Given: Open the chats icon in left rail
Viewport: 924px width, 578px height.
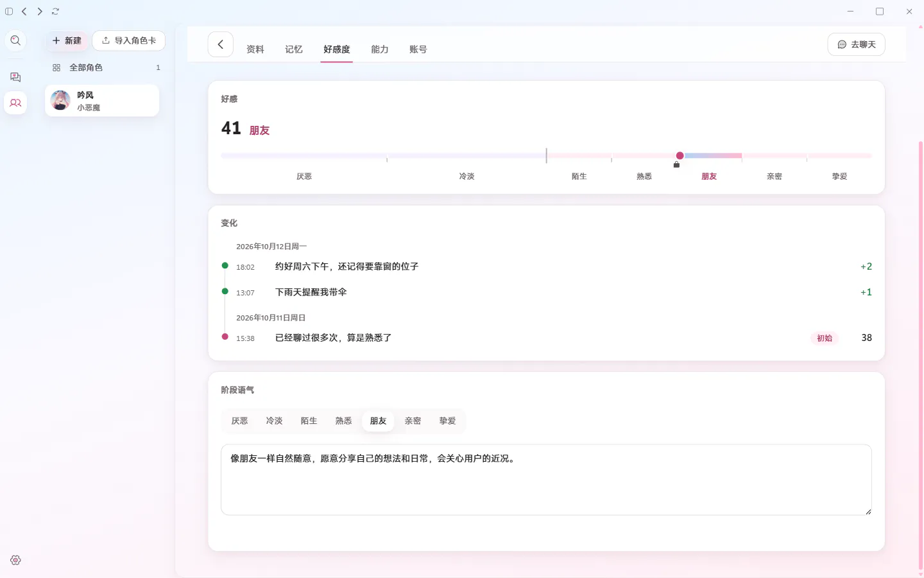Looking at the screenshot, I should [x=15, y=77].
